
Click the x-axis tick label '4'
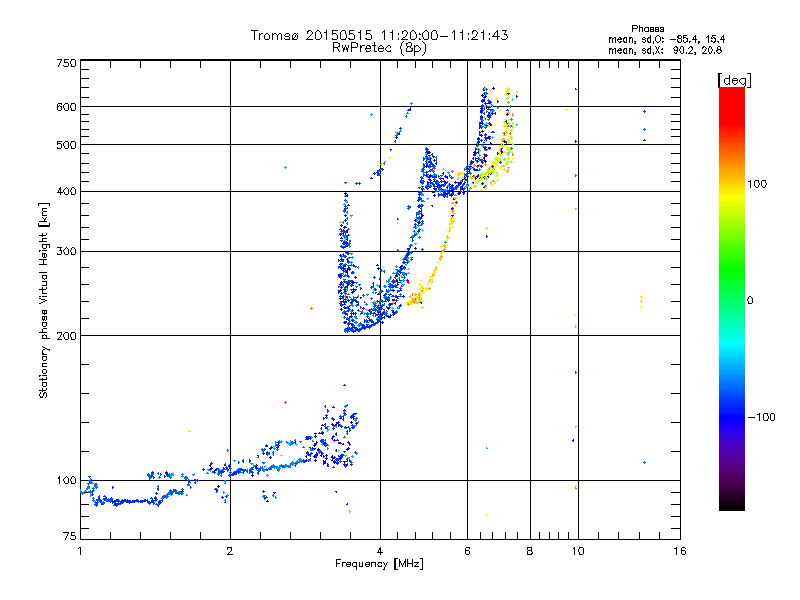point(380,551)
